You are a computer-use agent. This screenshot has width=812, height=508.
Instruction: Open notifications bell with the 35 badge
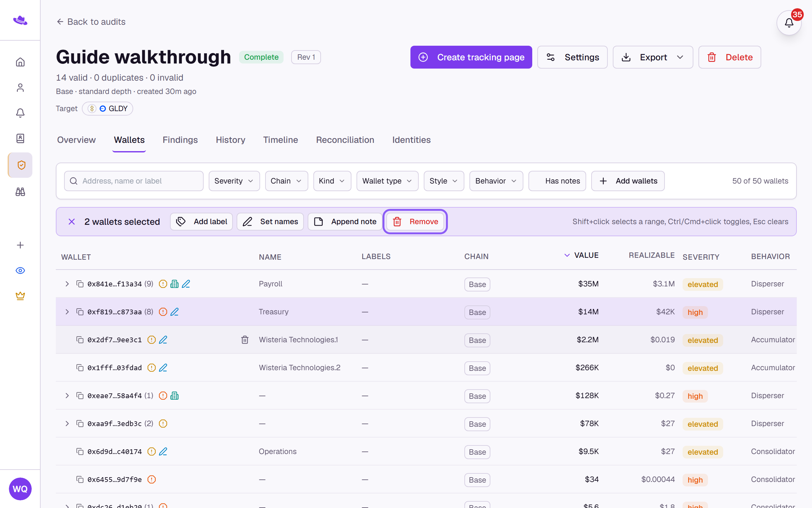pos(789,23)
